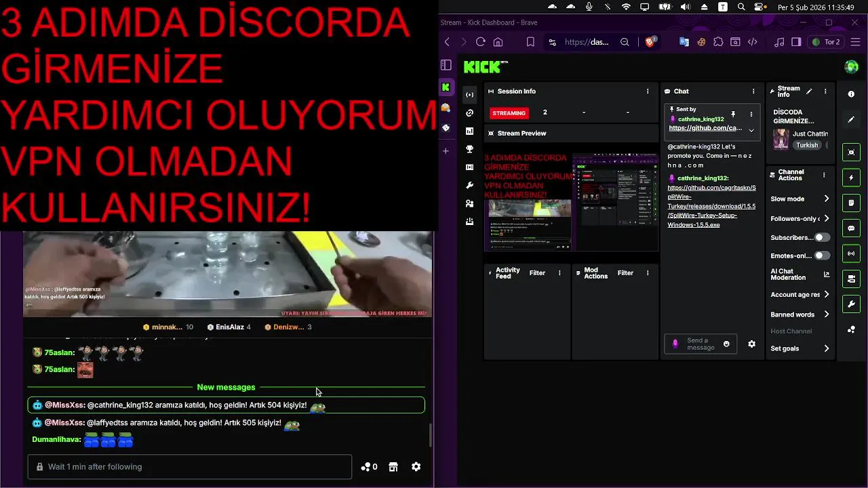
Task: Open new tab with plus button in sidebar
Action: click(446, 151)
